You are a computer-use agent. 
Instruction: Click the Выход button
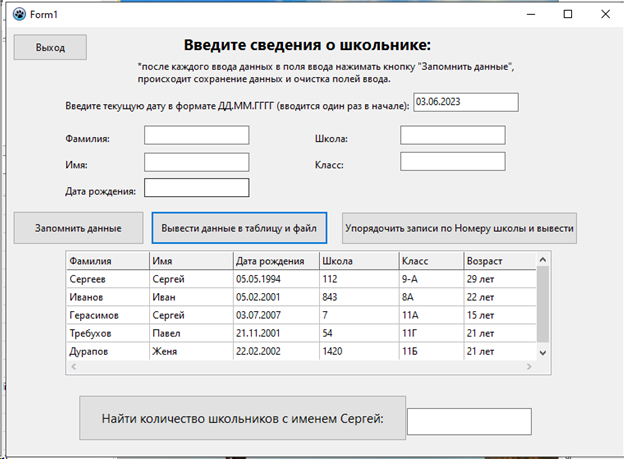click(50, 48)
